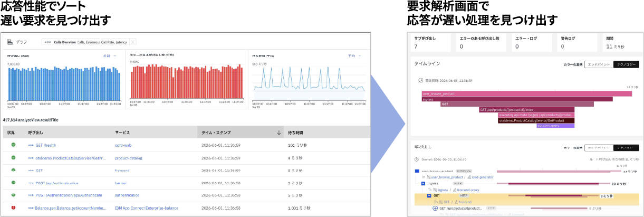Open aggregation dropdown on latency chart
Screen dimensions: 644x217
[x=354, y=55]
